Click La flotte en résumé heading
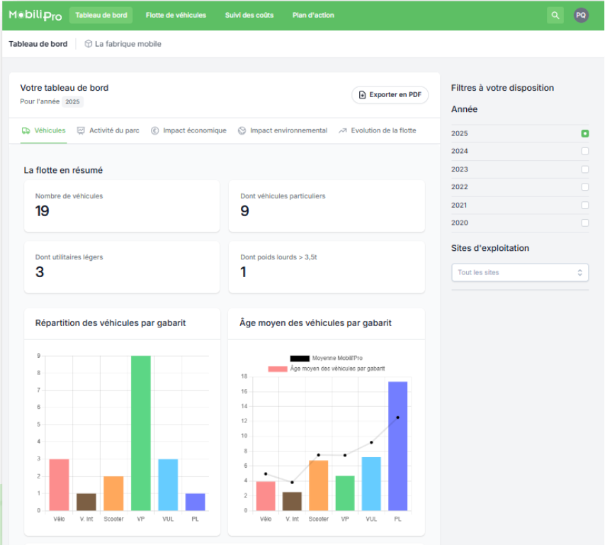 (x=63, y=170)
